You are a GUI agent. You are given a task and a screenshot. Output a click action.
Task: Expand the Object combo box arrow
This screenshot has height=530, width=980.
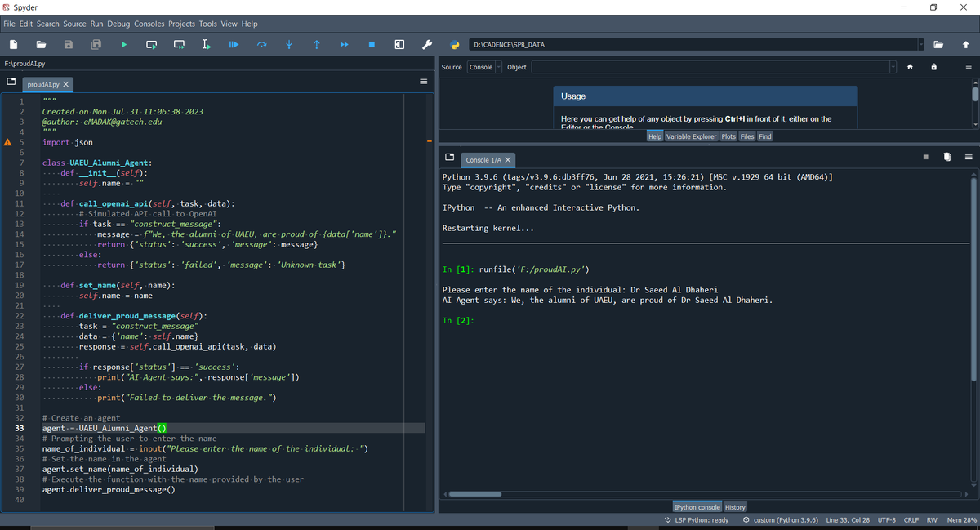[893, 67]
